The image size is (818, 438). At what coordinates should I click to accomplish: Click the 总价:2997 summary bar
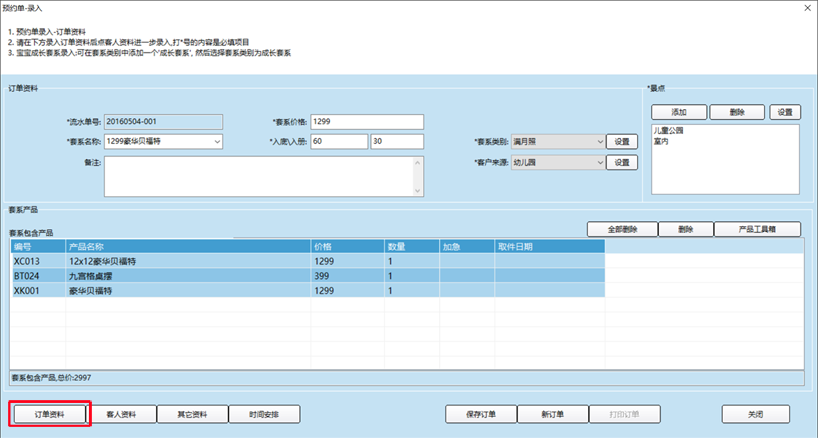point(407,378)
